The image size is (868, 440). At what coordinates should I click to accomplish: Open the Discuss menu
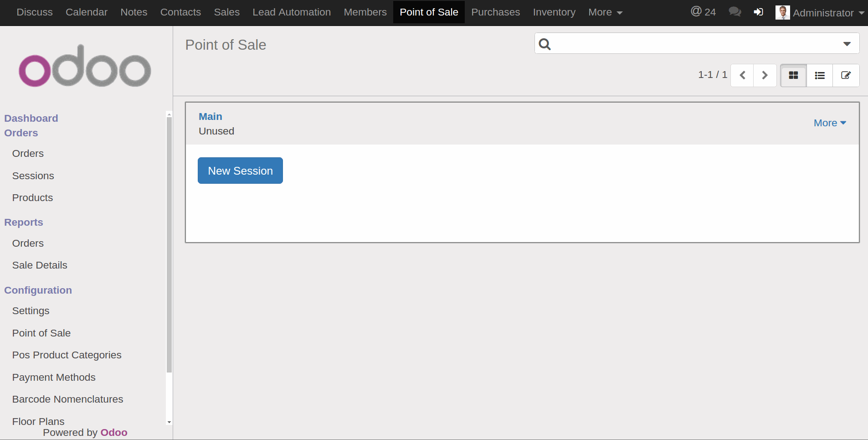point(35,12)
